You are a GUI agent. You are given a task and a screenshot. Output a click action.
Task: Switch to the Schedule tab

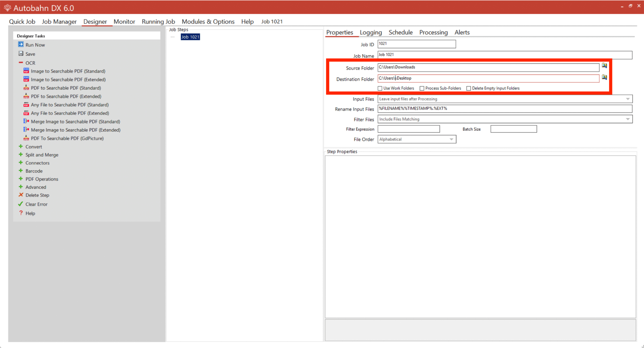point(400,32)
